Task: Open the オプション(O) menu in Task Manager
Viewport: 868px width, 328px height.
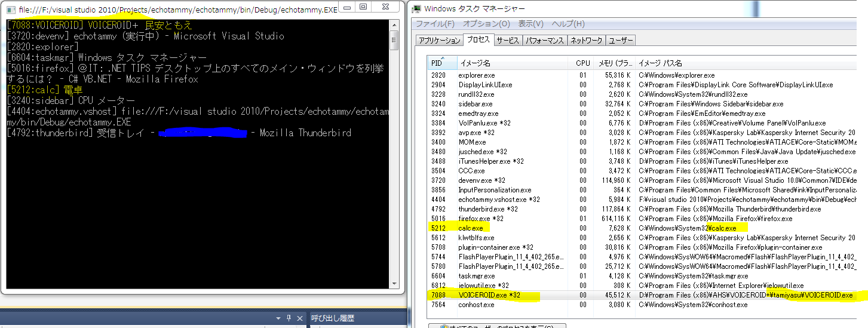Action: [486, 24]
